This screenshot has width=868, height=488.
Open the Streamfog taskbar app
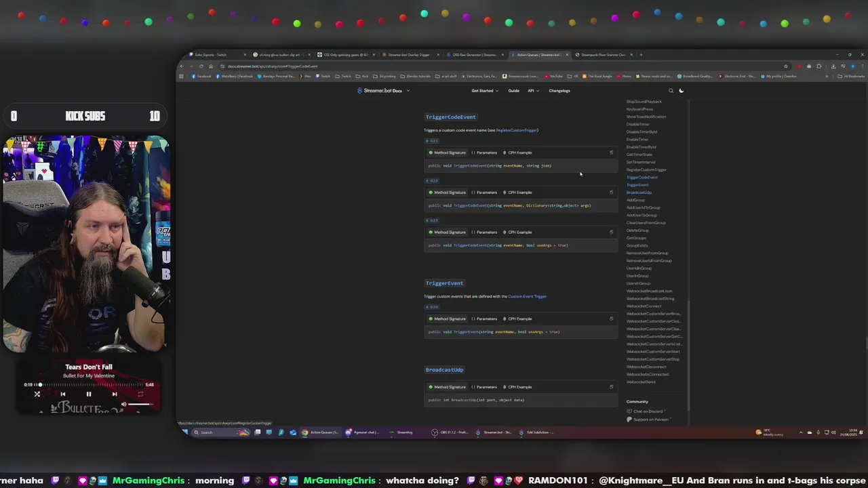tap(402, 432)
